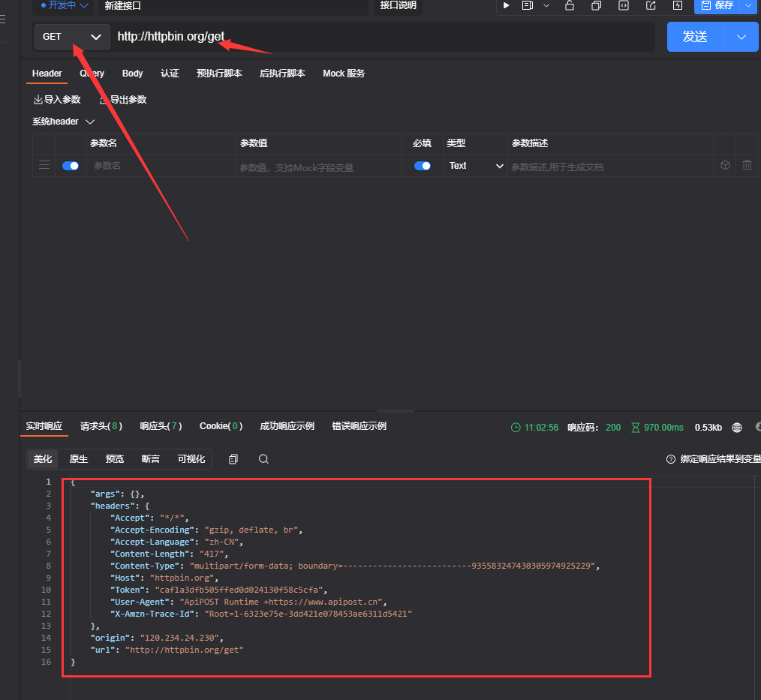This screenshot has width=761, height=700.
Task: Select the 美化 view button
Action: pyautogui.click(x=43, y=459)
